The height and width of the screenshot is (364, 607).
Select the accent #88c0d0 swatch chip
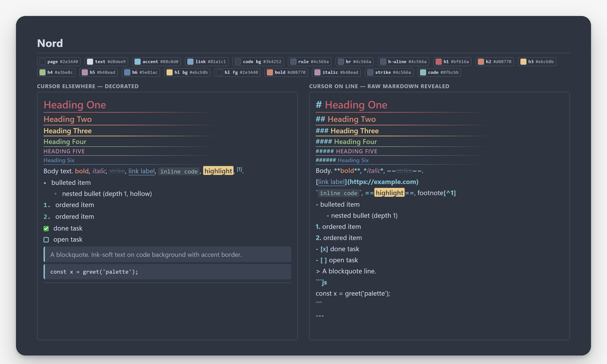[x=156, y=61]
